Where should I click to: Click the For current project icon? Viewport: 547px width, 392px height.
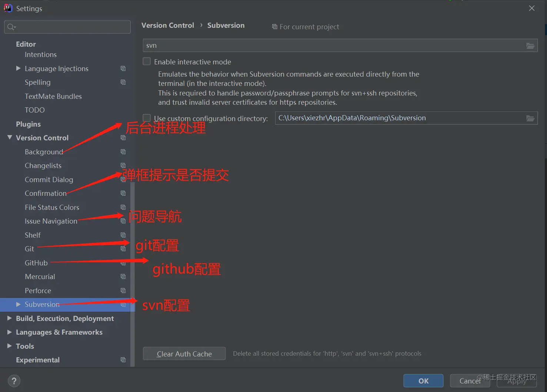(274, 27)
